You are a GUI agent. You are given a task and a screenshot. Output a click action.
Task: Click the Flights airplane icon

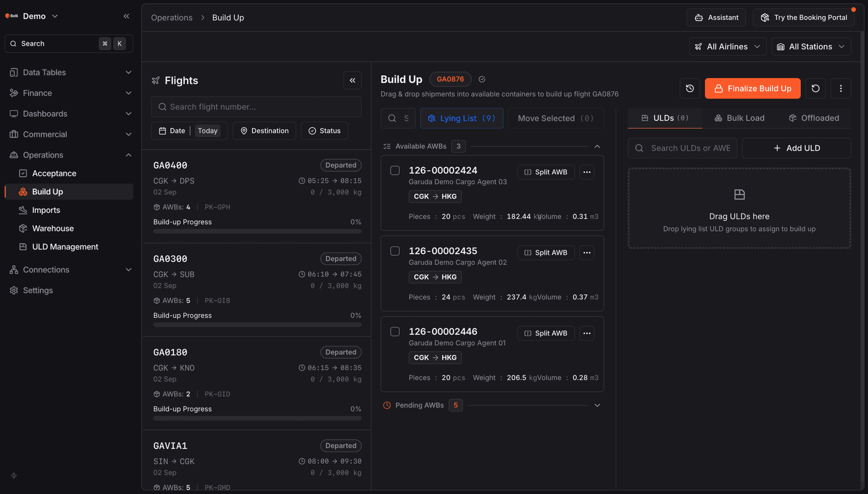(x=155, y=81)
